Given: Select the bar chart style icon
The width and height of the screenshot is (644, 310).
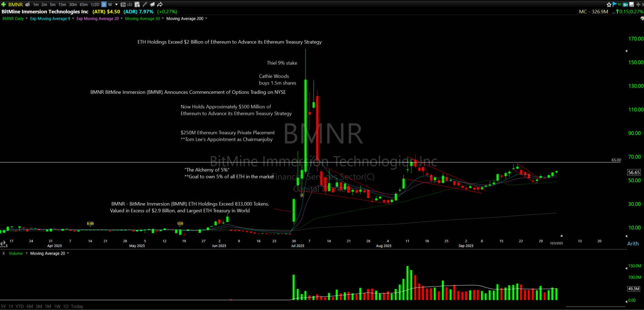Looking at the screenshot, I should tap(130, 4).
